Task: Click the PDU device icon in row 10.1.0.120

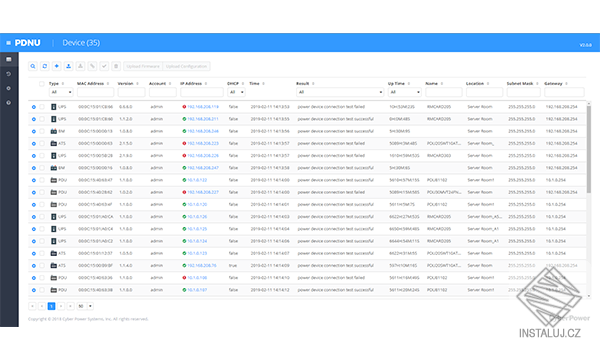Action: click(x=54, y=205)
